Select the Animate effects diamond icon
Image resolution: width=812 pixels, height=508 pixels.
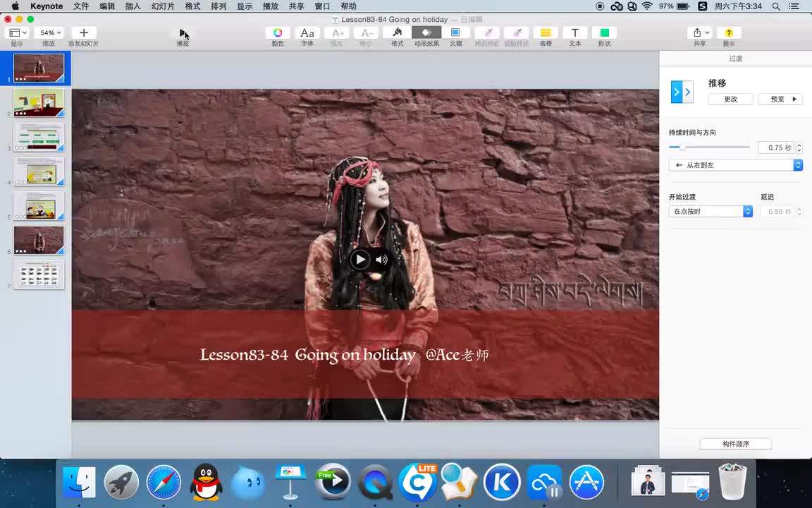tap(426, 32)
